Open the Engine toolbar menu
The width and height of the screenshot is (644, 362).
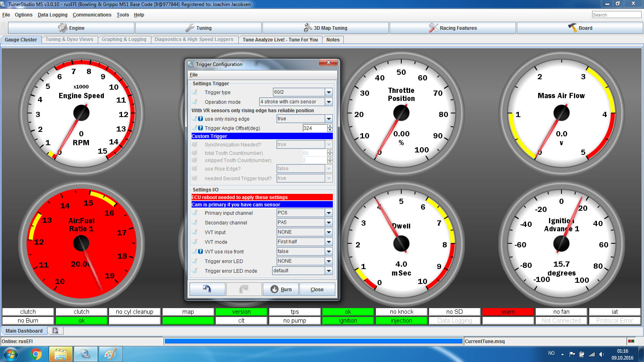pyautogui.click(x=71, y=28)
